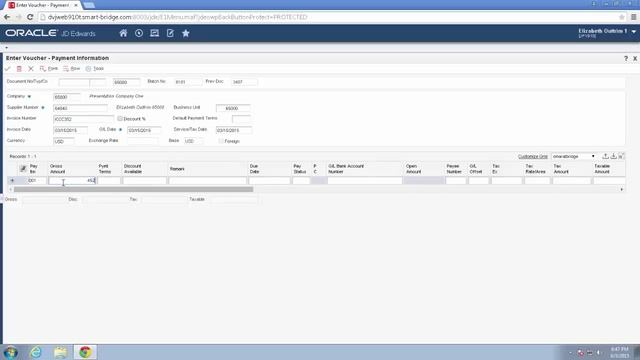Click the Chrome taskbar icon

pos(85,352)
